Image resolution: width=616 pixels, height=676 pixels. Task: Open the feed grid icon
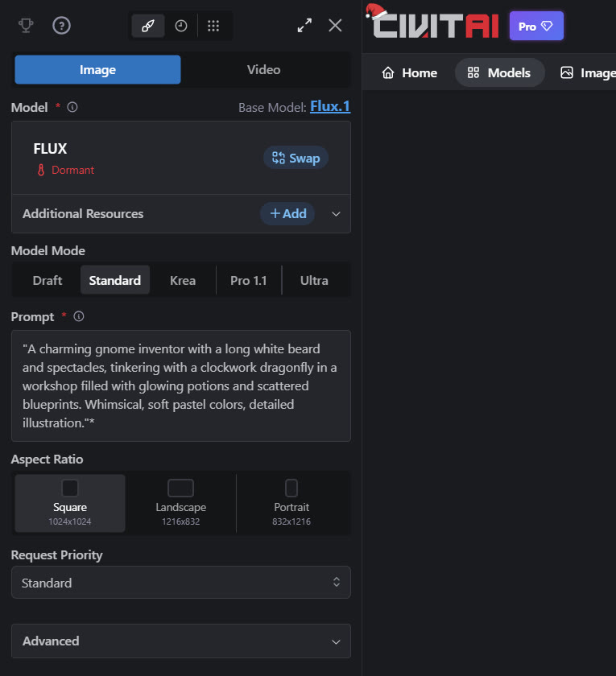(213, 26)
